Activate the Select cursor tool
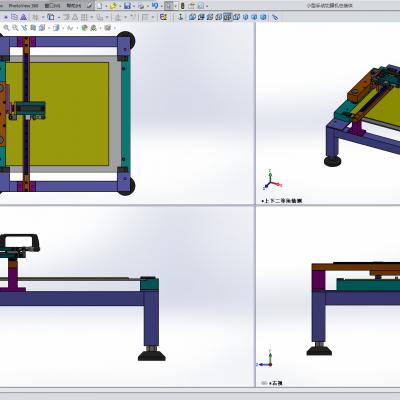The height and width of the screenshot is (400, 400). point(169,6)
